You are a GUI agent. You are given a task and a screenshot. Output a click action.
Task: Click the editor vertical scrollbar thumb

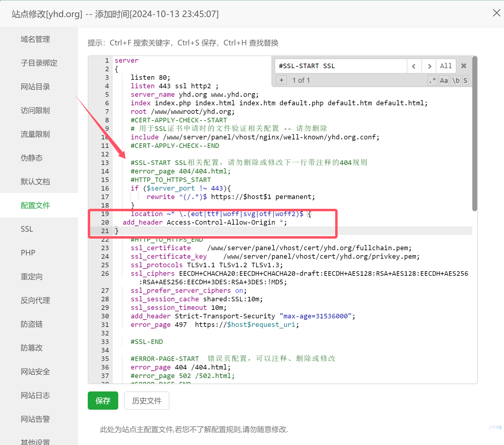point(474,133)
